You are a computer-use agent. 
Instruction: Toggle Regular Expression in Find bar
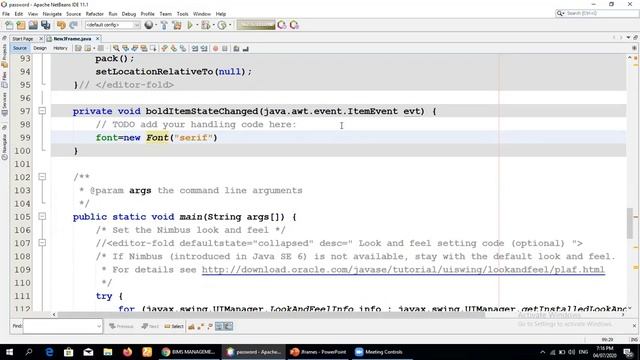[x=210, y=326]
